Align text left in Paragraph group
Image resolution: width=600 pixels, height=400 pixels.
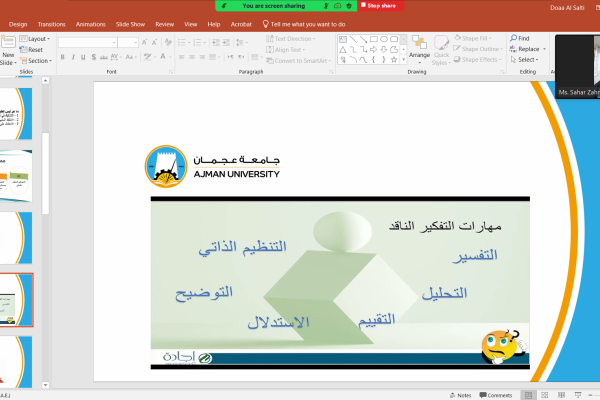pyautogui.click(x=181, y=57)
